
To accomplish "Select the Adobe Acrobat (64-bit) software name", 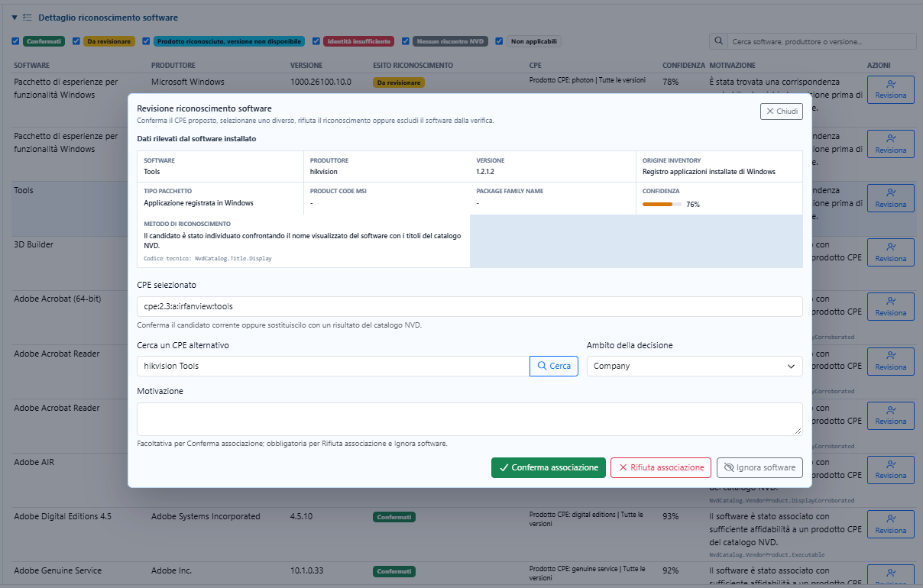I will (57, 299).
